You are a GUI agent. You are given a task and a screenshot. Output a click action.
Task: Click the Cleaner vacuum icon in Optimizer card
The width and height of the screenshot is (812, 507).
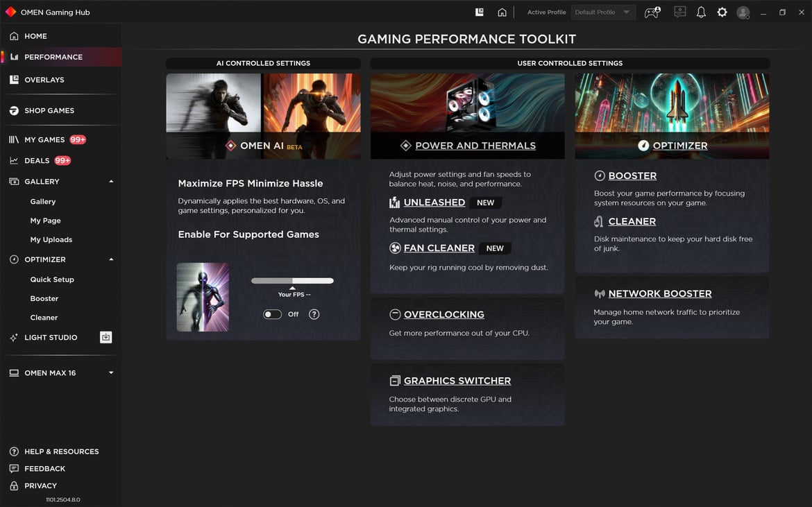click(x=599, y=221)
